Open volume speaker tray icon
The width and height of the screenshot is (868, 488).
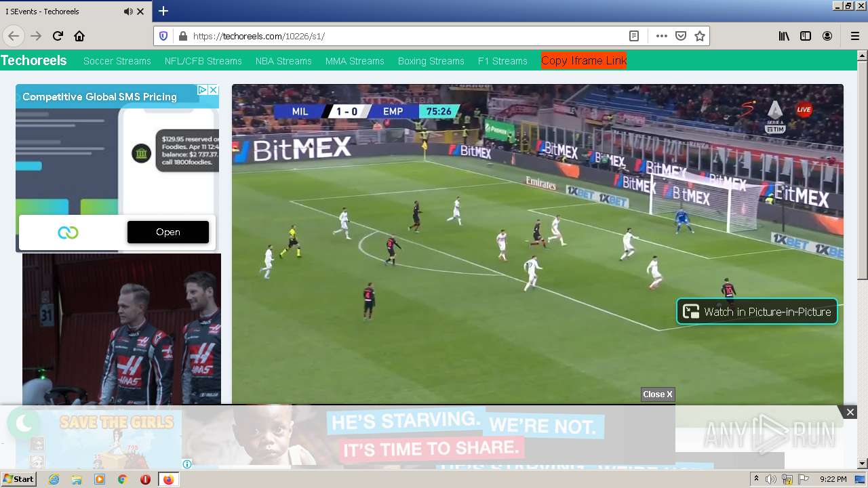(x=771, y=479)
